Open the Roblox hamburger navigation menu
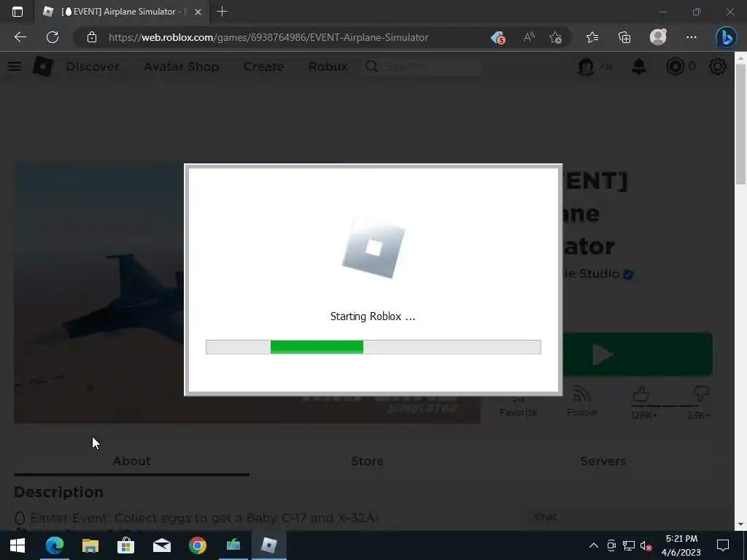Screen dimensions: 747x560 coord(15,66)
